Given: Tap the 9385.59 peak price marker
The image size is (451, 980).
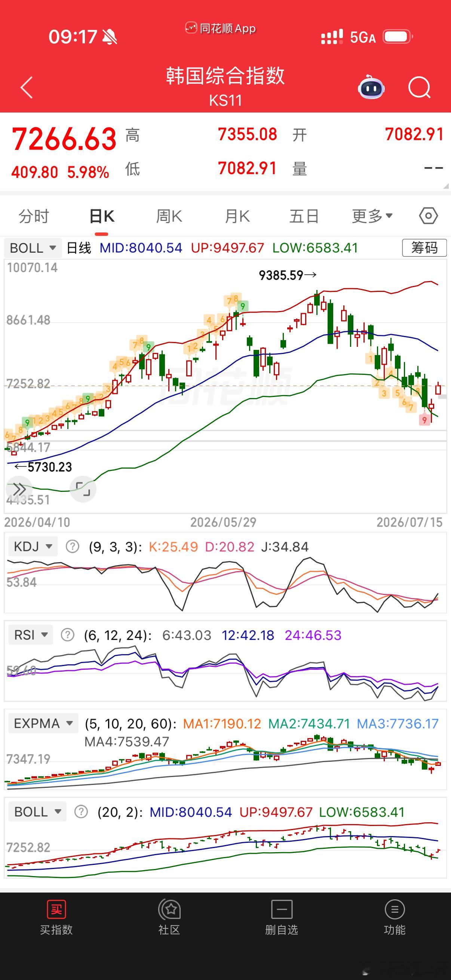Looking at the screenshot, I should [x=287, y=275].
